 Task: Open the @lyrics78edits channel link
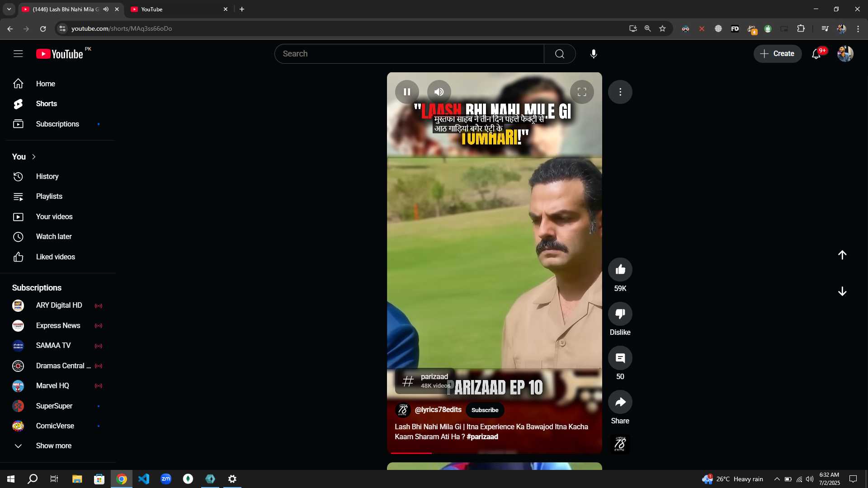click(438, 409)
